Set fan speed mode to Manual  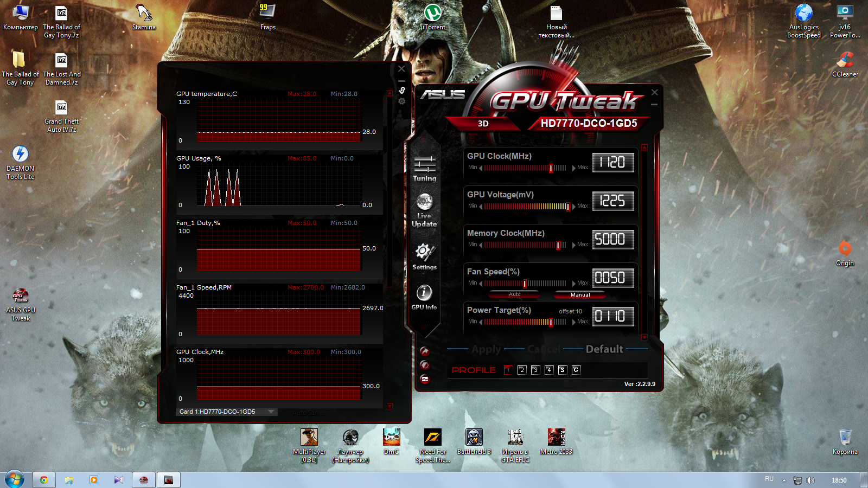point(580,294)
